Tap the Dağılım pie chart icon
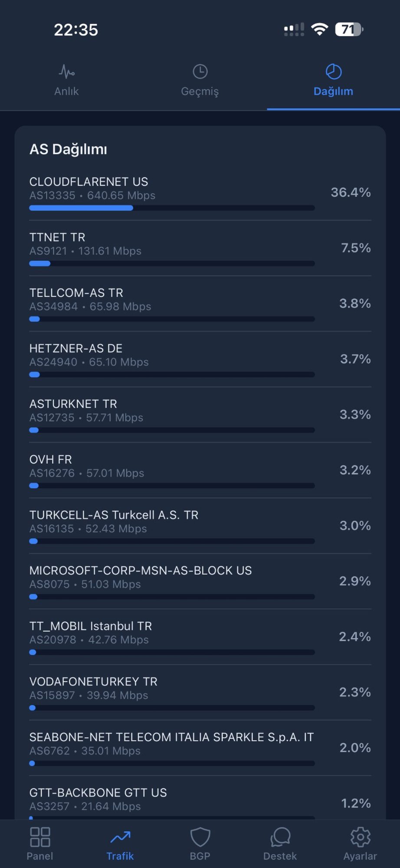Image resolution: width=400 pixels, height=868 pixels. coord(333,72)
